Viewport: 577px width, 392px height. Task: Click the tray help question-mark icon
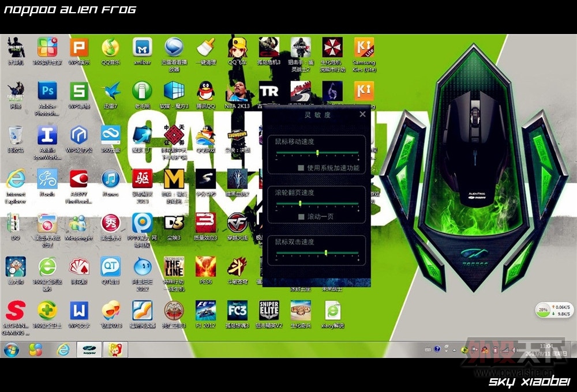coord(437,349)
